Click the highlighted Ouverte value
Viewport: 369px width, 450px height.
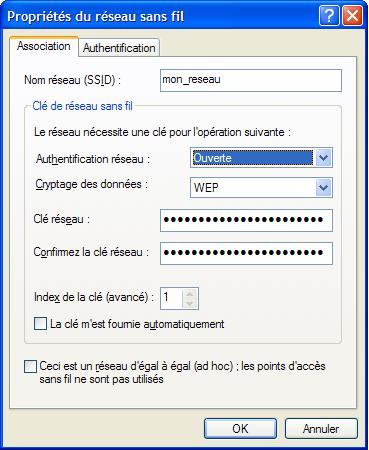253,158
